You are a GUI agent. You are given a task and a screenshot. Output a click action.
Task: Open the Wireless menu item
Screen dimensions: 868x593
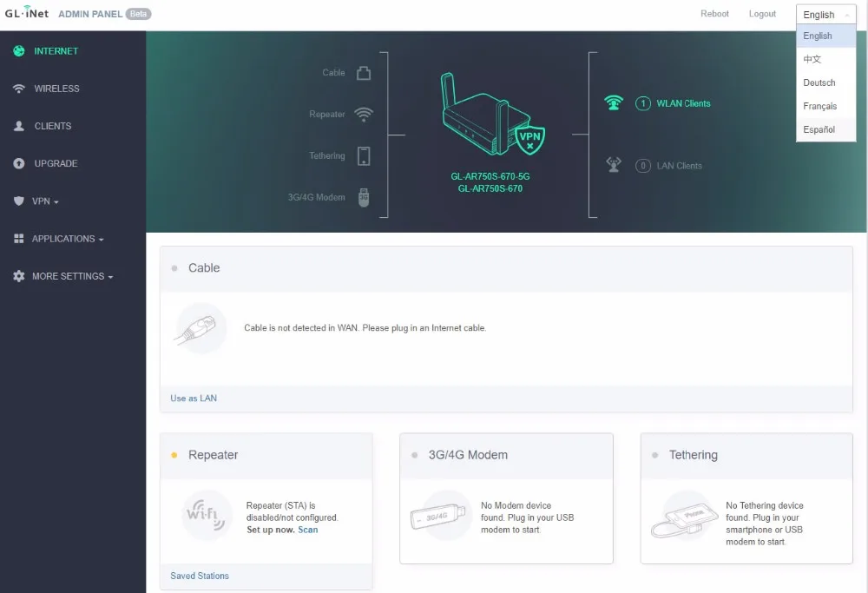pyautogui.click(x=56, y=89)
